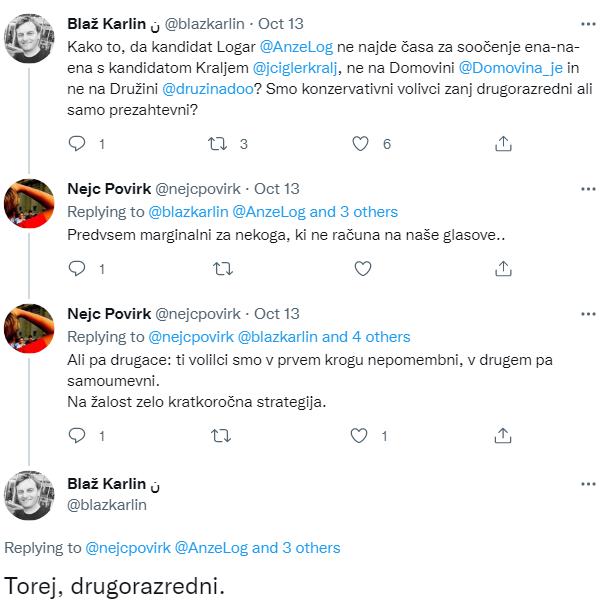Open more options on the first tweet
Image resolution: width=610 pixels, height=608 pixels.
[587, 22]
